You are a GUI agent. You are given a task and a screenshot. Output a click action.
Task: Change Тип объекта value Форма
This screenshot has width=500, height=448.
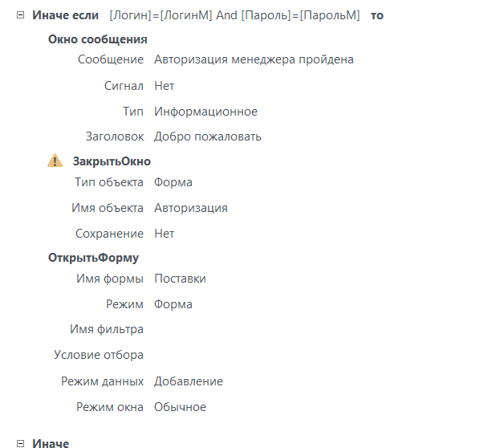[173, 182]
